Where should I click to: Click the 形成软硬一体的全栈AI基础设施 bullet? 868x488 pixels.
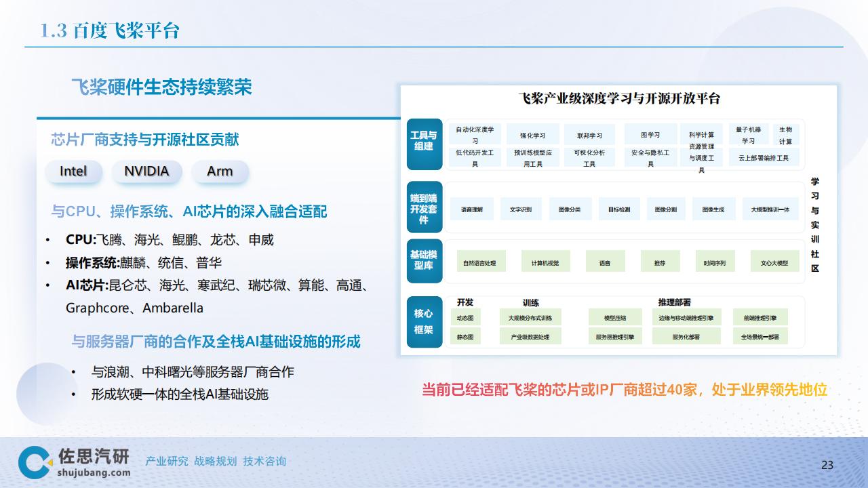click(180, 394)
